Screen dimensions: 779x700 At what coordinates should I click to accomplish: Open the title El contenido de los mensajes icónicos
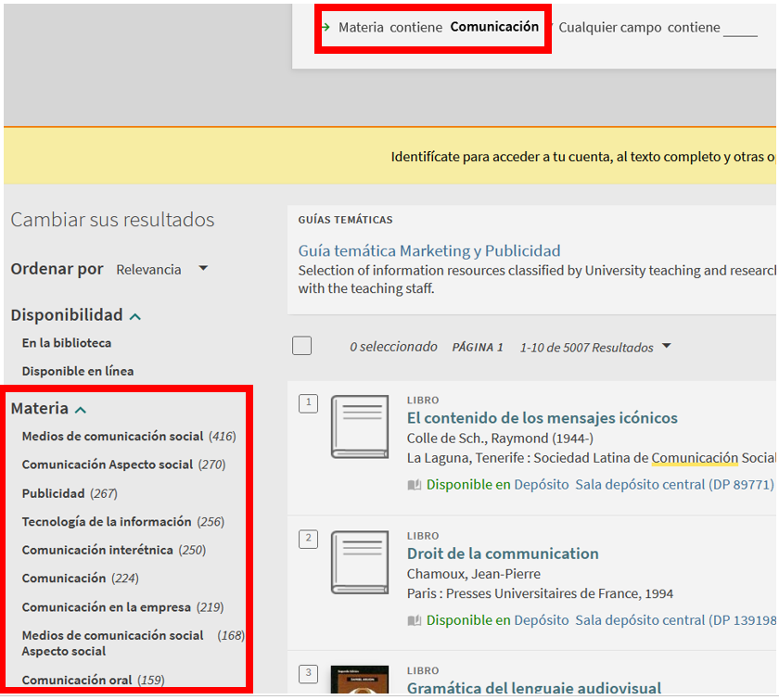click(x=542, y=418)
